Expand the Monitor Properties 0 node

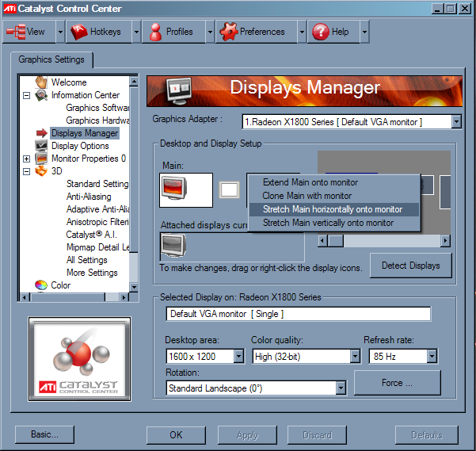[27, 159]
